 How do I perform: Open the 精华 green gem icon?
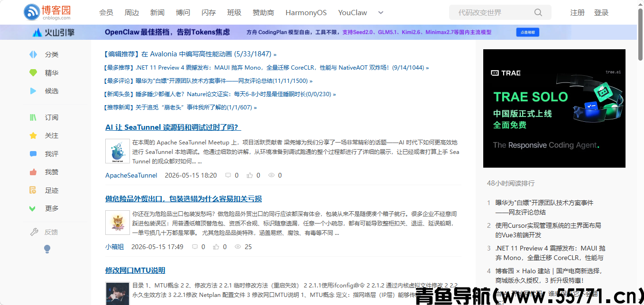coord(33,73)
